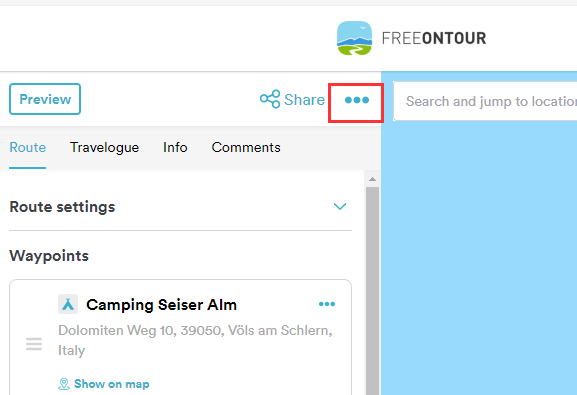This screenshot has width=577, height=395.
Task: Click the Camping Seiser Alm title
Action: (161, 305)
